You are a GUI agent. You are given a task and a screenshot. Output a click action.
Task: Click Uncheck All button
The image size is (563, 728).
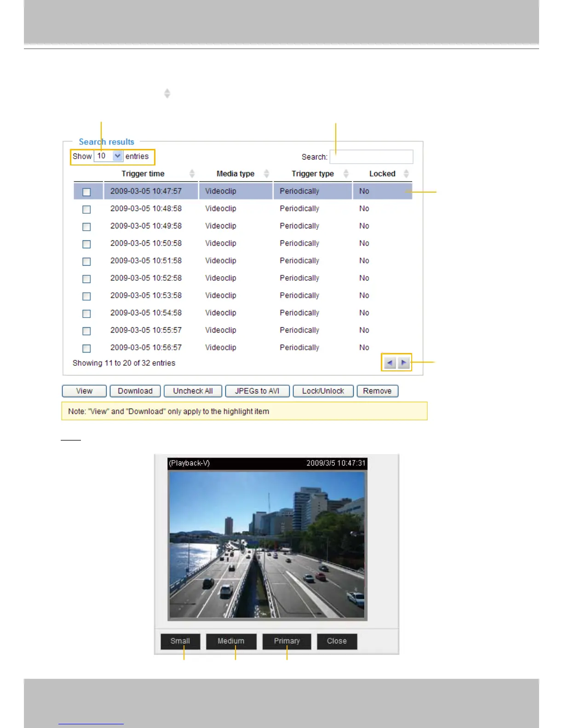pyautogui.click(x=193, y=391)
